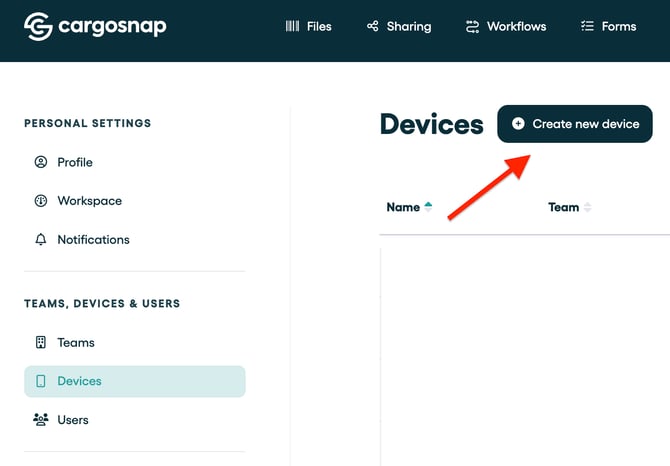Click the Files barcode icon
The image size is (670, 466).
(x=292, y=26)
